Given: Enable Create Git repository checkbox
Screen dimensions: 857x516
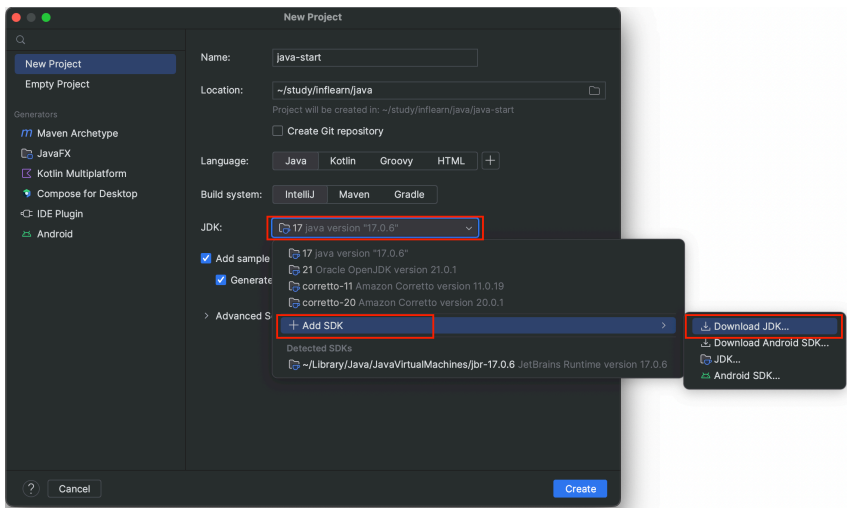Looking at the screenshot, I should [278, 131].
